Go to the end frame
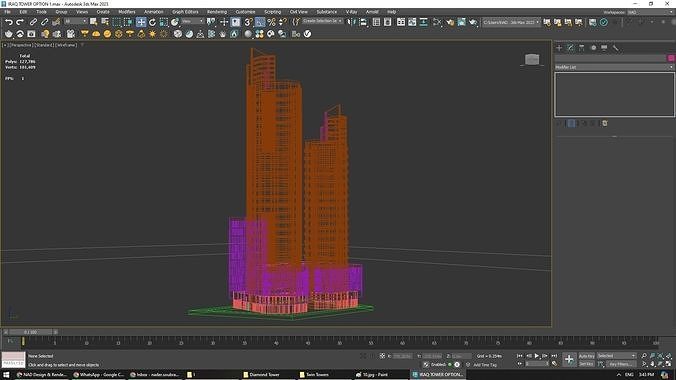Image resolution: width=676 pixels, height=380 pixels. tap(554, 356)
